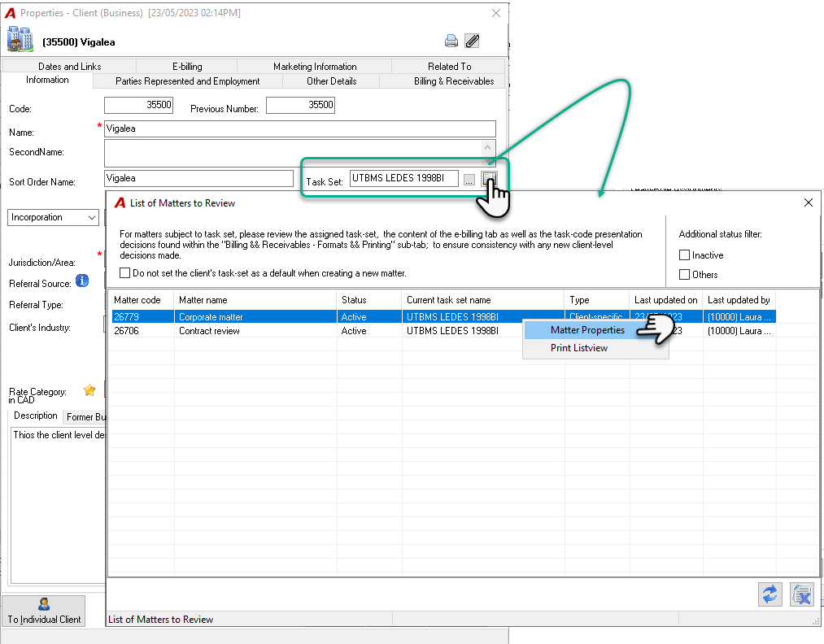Click the refresh arrows icon in dialog
The height and width of the screenshot is (644, 824).
pos(770,594)
